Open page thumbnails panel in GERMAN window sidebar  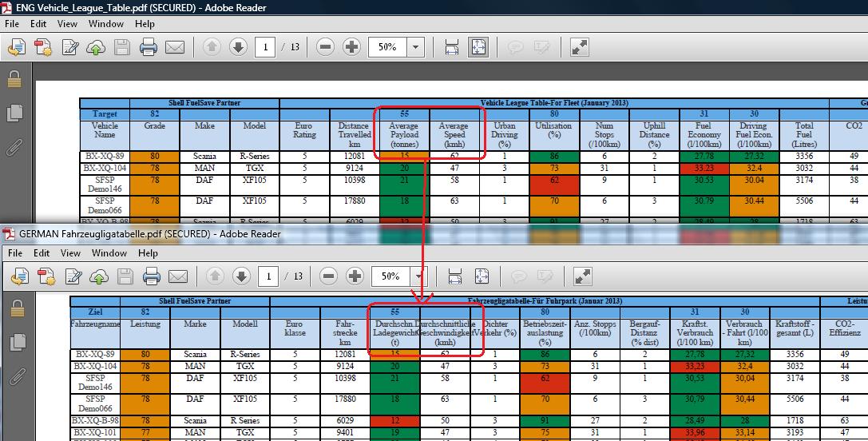click(x=18, y=342)
